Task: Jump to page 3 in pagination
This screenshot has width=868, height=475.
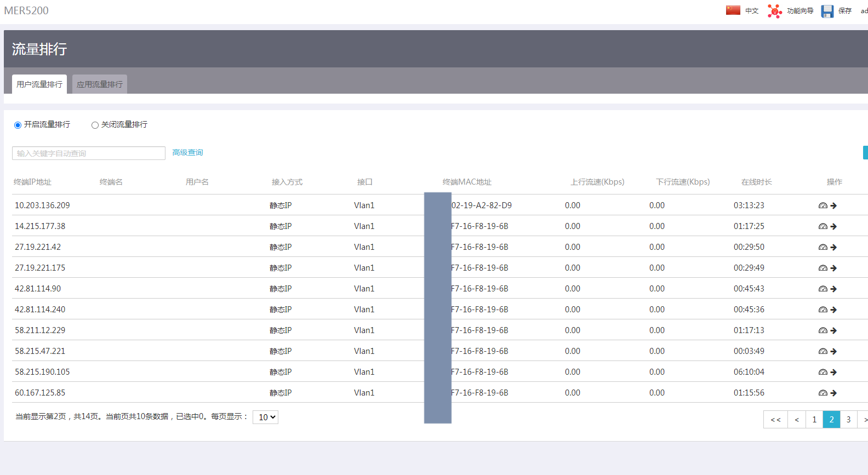Action: 848,420
